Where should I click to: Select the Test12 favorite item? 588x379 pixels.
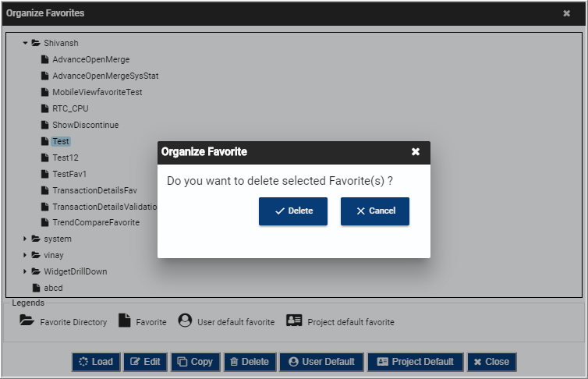point(66,158)
